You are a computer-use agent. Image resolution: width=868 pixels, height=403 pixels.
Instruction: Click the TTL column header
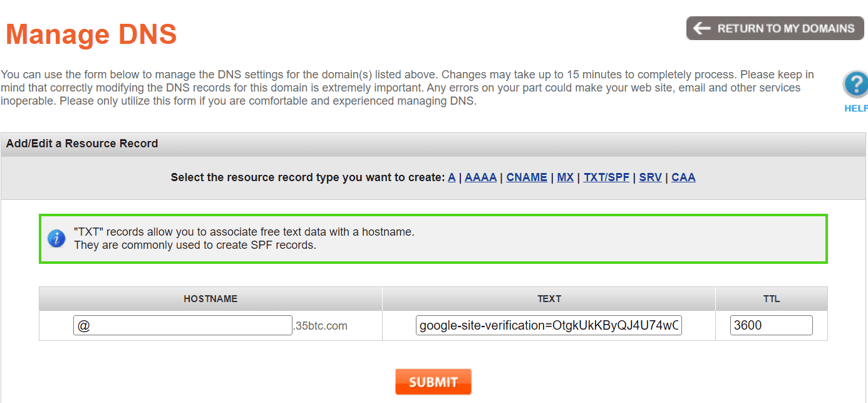tap(771, 299)
